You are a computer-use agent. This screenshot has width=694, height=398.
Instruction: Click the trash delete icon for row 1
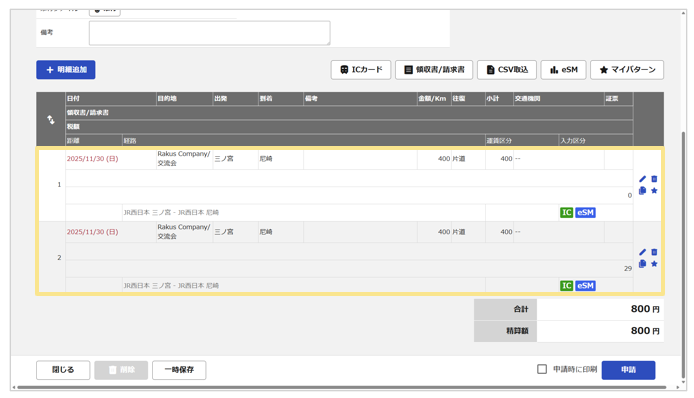(x=654, y=179)
